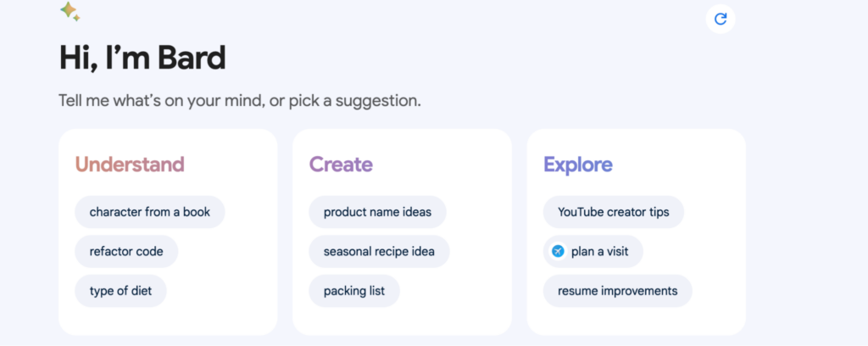Select the 'character from a book' suggestion
The height and width of the screenshot is (346, 868).
point(150,212)
